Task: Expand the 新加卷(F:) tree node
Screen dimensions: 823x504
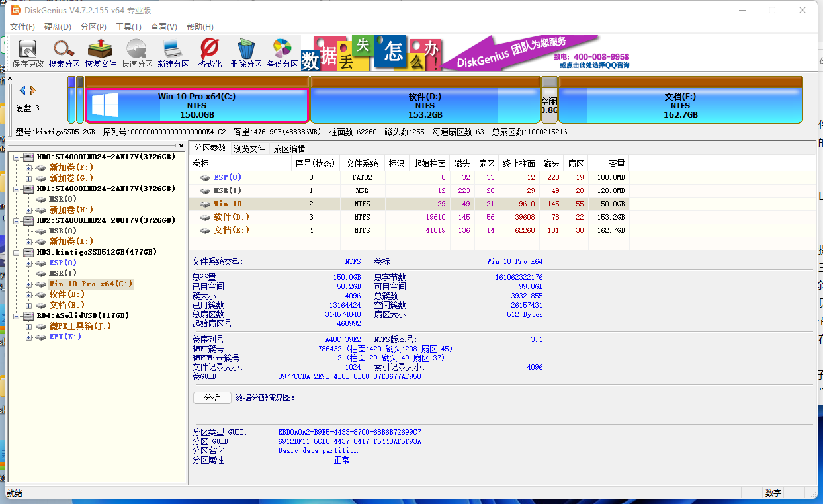Action: pos(28,168)
